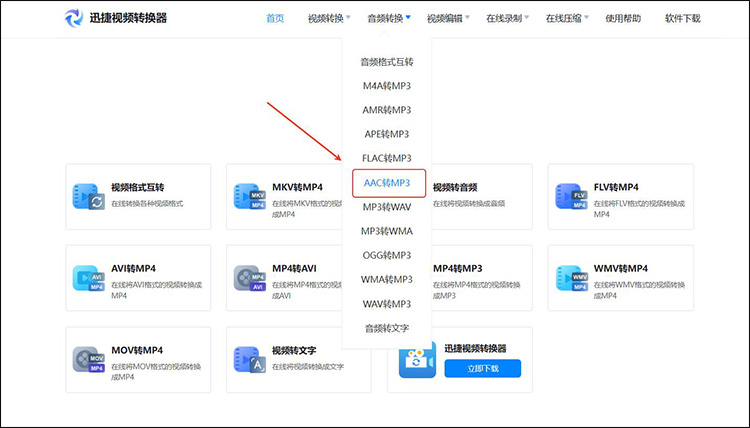
Task: Click the MP4转AVI card icon
Action: click(250, 278)
